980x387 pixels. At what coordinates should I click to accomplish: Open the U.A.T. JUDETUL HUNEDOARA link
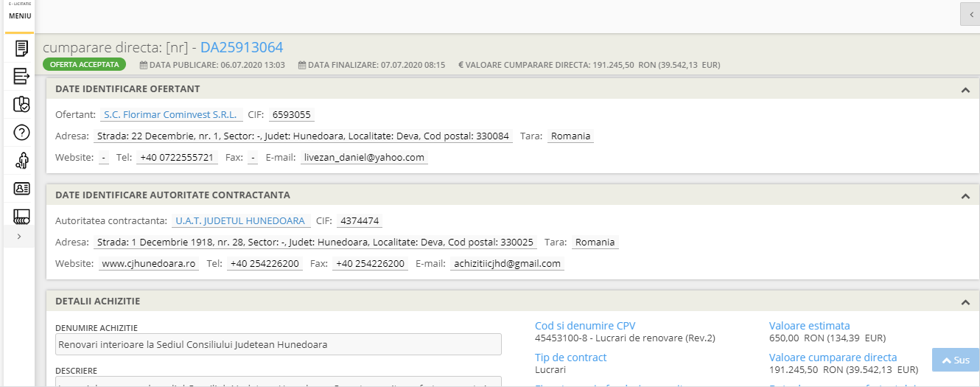[240, 220]
